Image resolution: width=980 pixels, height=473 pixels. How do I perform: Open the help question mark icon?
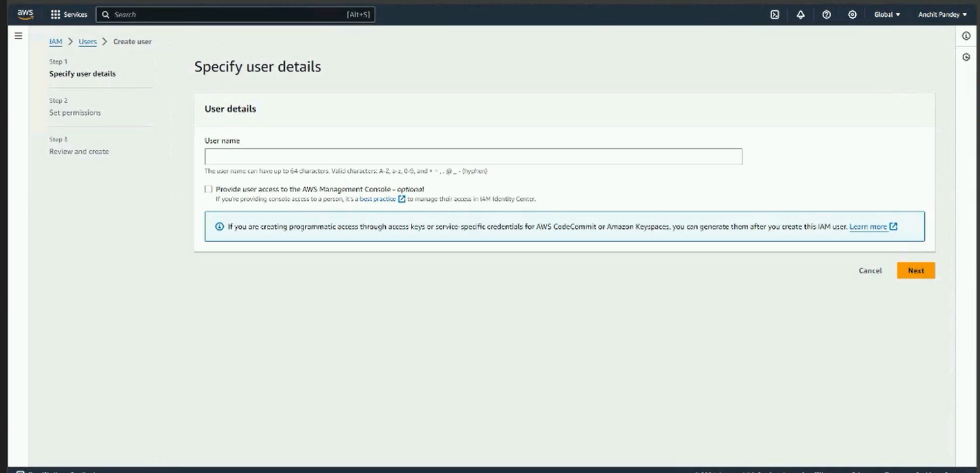point(826,14)
